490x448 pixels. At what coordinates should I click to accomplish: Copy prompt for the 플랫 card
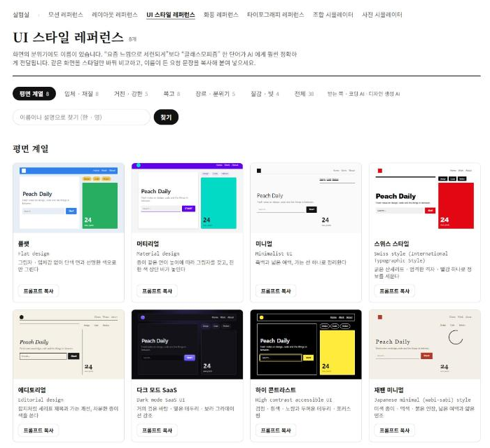tap(38, 291)
